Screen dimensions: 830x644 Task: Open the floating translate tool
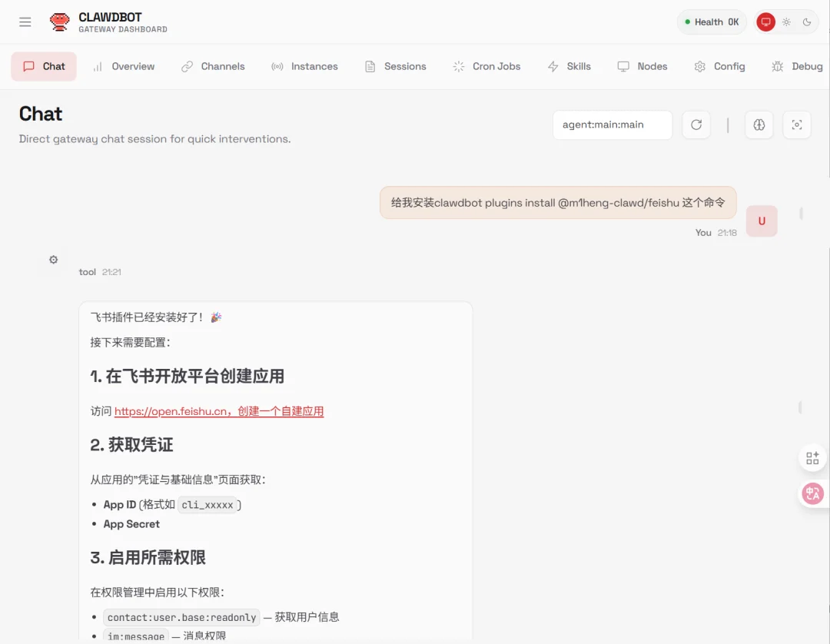point(812,493)
